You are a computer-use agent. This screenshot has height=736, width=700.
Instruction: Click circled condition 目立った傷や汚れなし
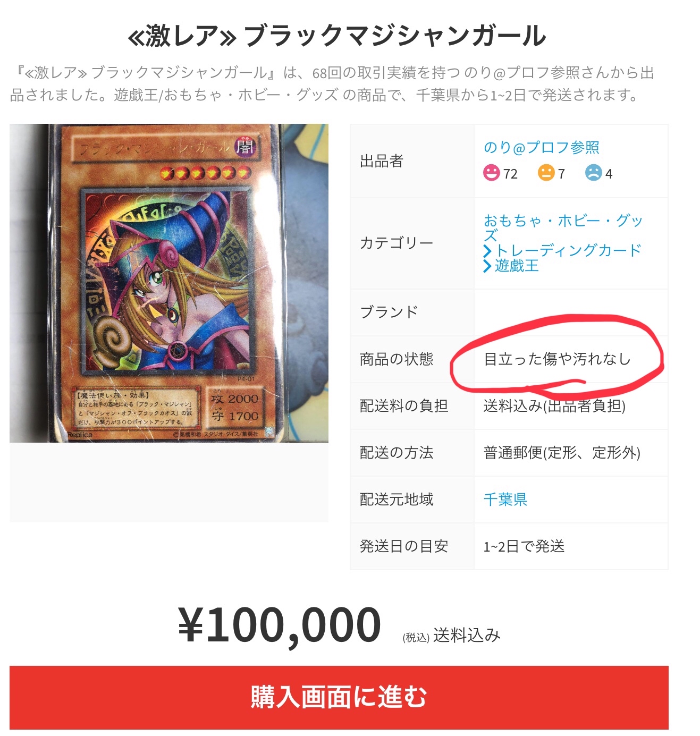(x=556, y=359)
